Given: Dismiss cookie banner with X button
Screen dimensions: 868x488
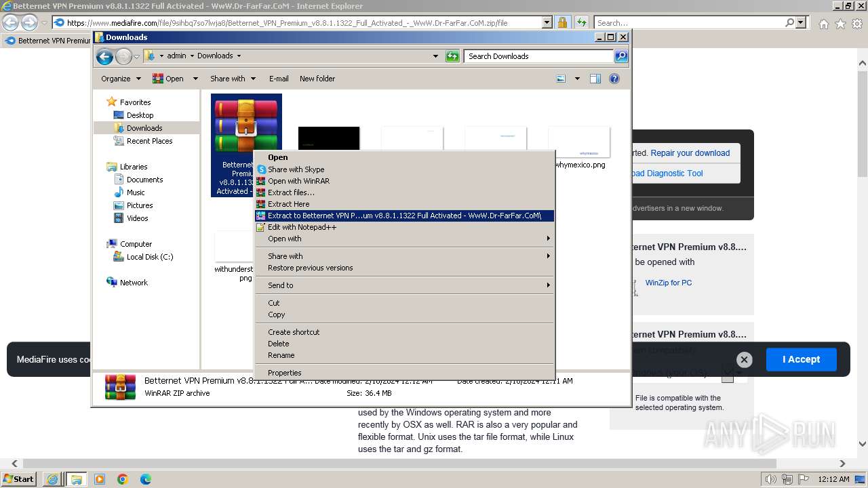Looking at the screenshot, I should click(744, 360).
